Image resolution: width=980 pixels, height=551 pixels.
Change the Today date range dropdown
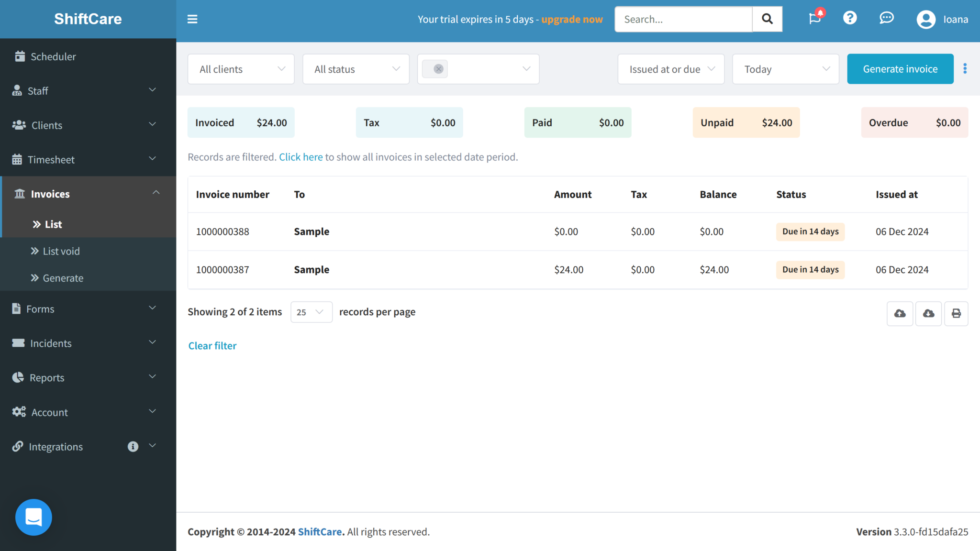click(x=785, y=69)
